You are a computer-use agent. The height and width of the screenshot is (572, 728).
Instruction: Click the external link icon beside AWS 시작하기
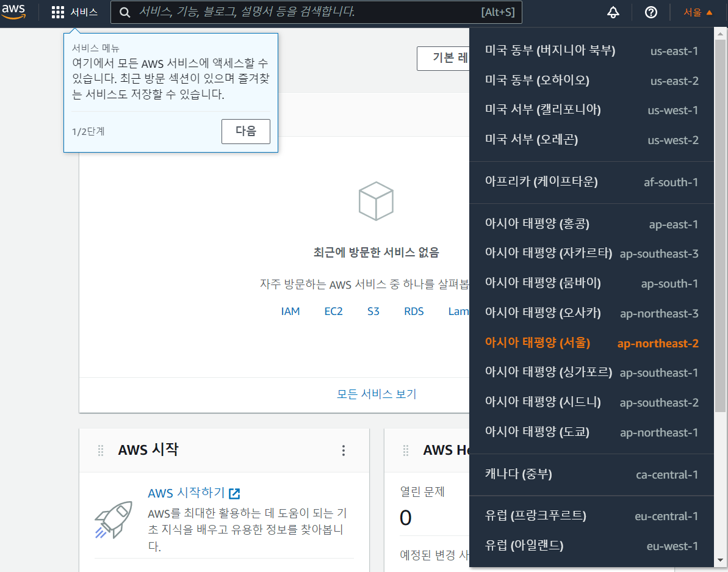tap(234, 493)
